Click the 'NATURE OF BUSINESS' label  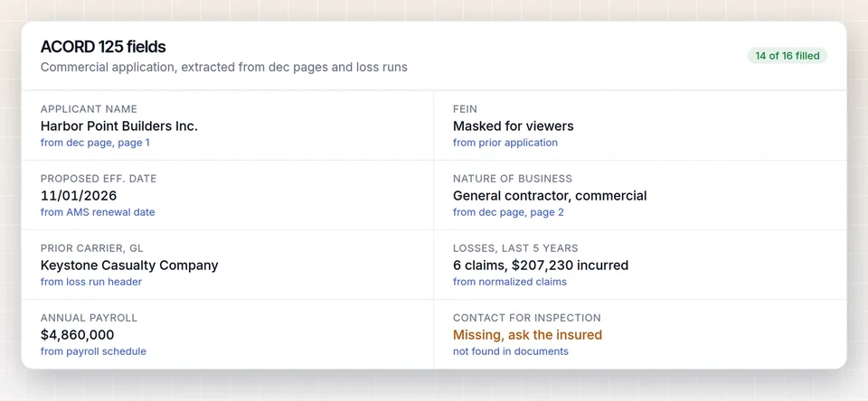click(x=513, y=179)
